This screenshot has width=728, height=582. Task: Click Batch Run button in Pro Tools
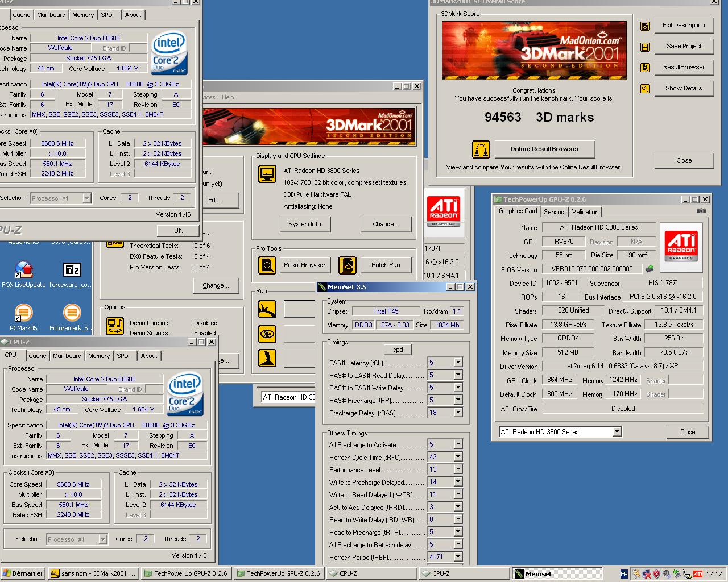pyautogui.click(x=386, y=265)
